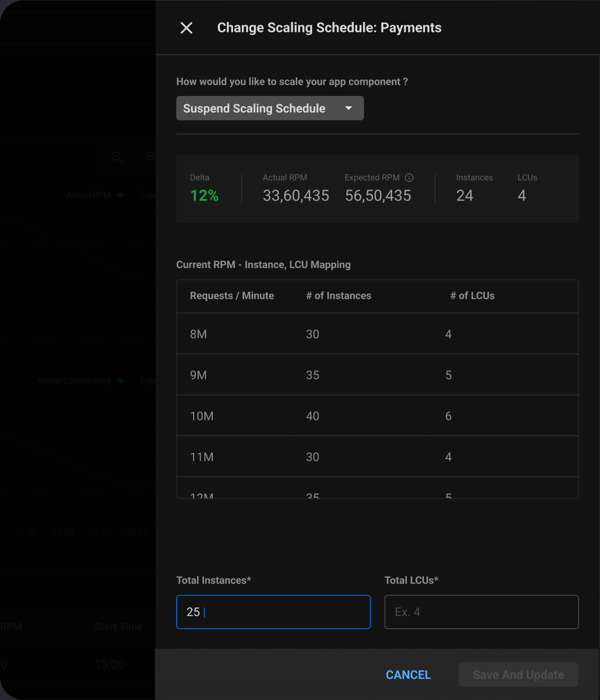Click the Requests / Minute column header
This screenshot has width=600, height=700.
tap(231, 295)
